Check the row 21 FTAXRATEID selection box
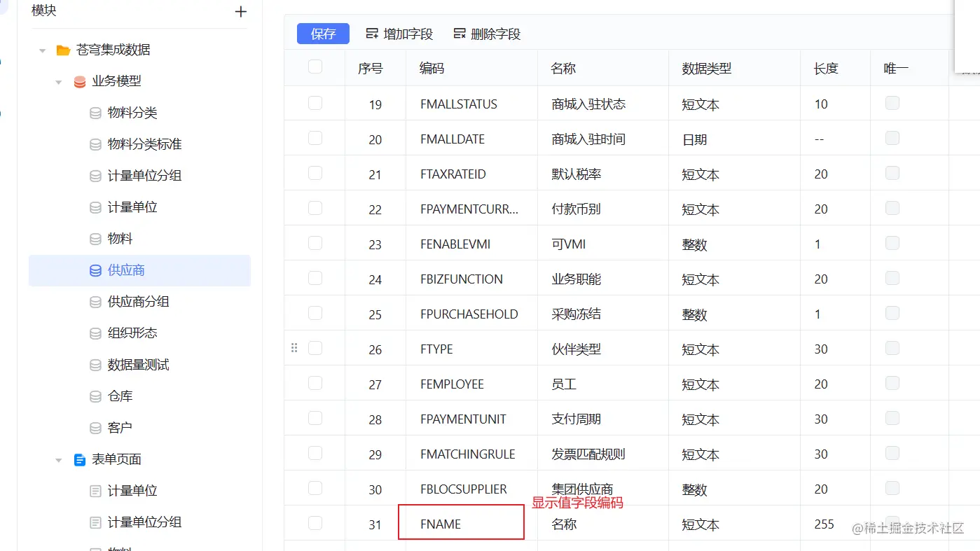Viewport: 980px width, 551px height. pyautogui.click(x=315, y=173)
